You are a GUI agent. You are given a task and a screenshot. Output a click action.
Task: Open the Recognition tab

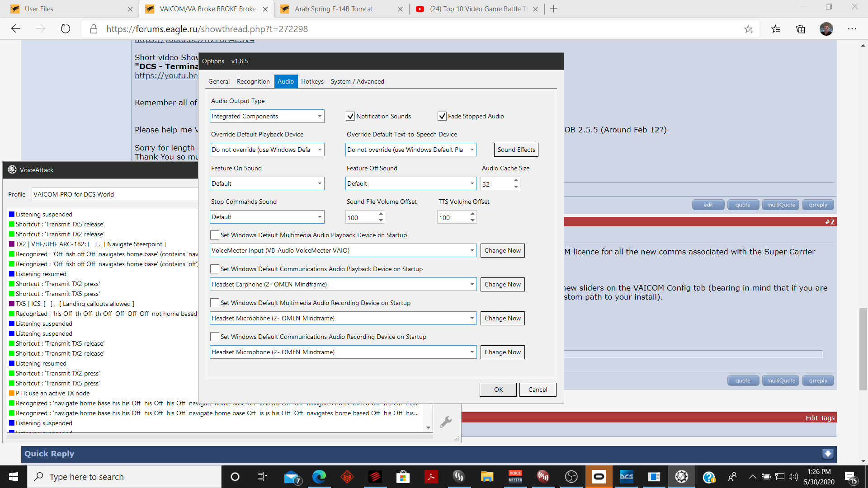coord(253,81)
